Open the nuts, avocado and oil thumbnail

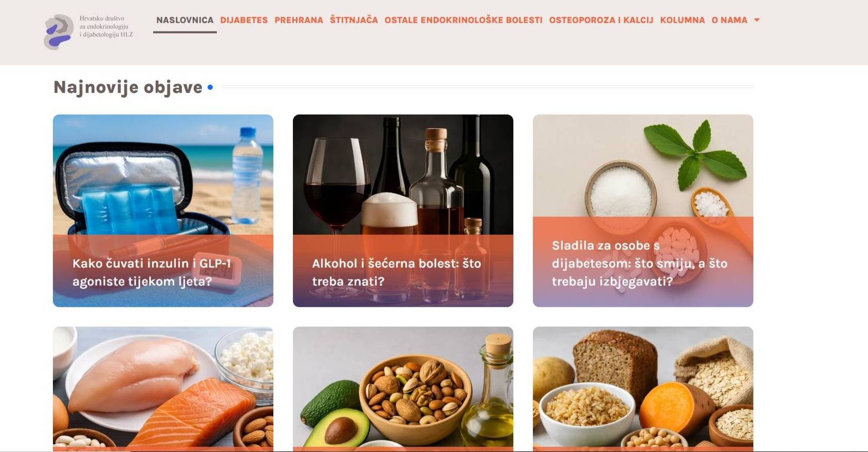click(403, 389)
